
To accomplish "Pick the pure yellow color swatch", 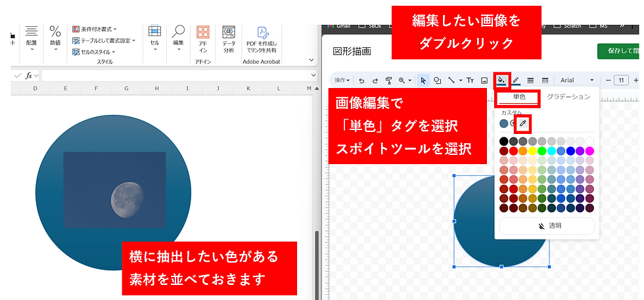I will click(x=533, y=151).
